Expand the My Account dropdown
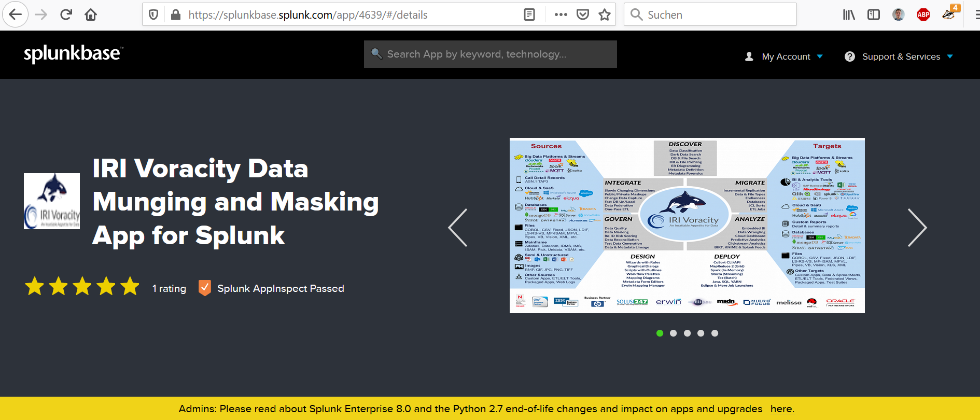Screen dimensions: 980x420 (784, 57)
